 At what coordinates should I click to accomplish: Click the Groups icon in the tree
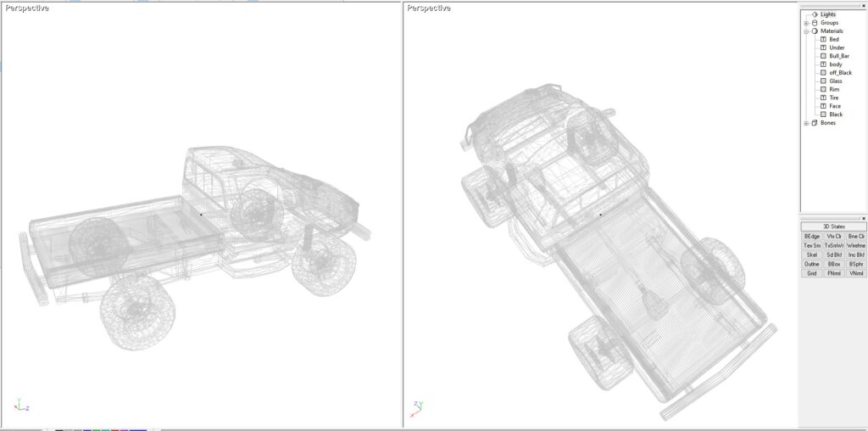point(815,23)
